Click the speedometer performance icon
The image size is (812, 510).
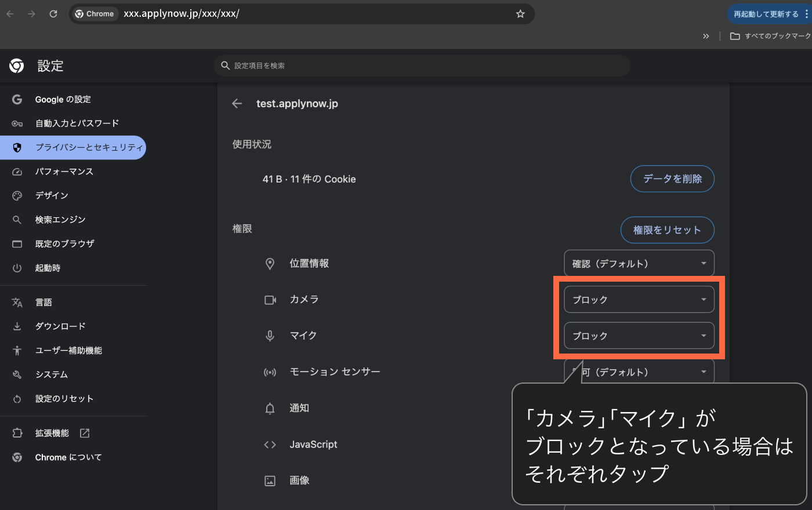pos(17,172)
